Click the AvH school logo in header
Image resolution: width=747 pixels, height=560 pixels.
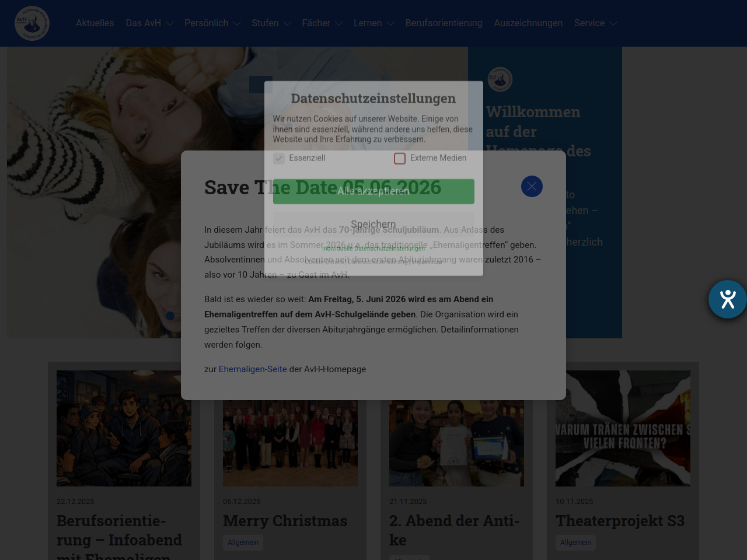[32, 23]
